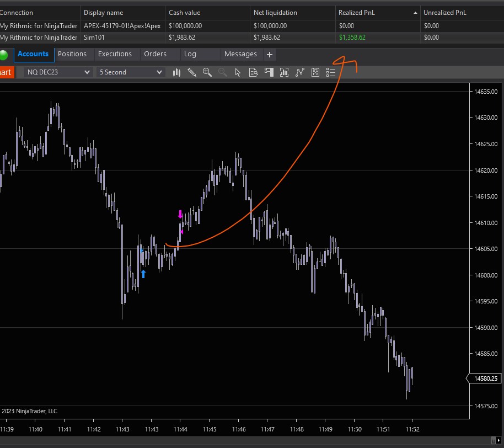
Task: Expand the NQ DEC23 instrument dropdown
Action: click(58, 72)
